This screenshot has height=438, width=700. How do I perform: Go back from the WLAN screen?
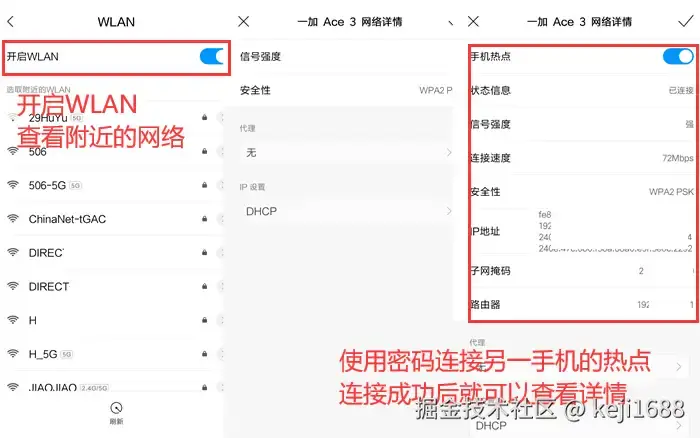11,21
